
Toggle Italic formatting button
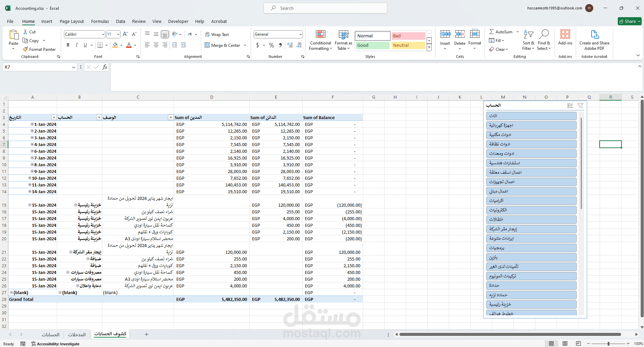77,45
